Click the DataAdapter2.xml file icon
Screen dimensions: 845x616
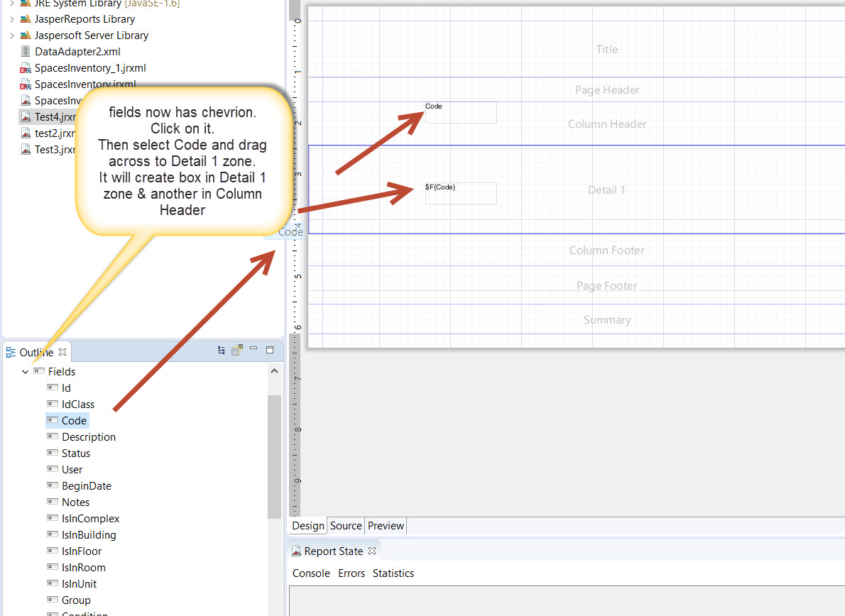tap(26, 52)
